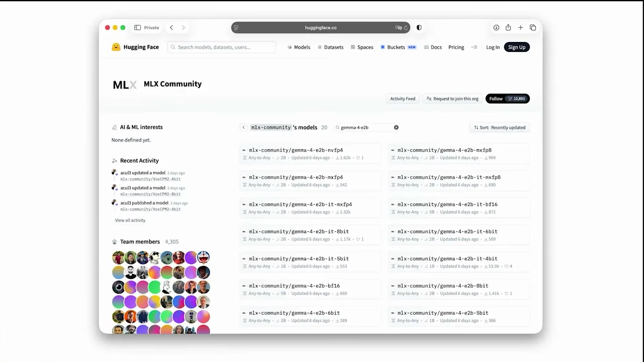
Task: Open mlx-community/gemma-4-e2b-bf16 model
Action: pyautogui.click(x=310, y=289)
